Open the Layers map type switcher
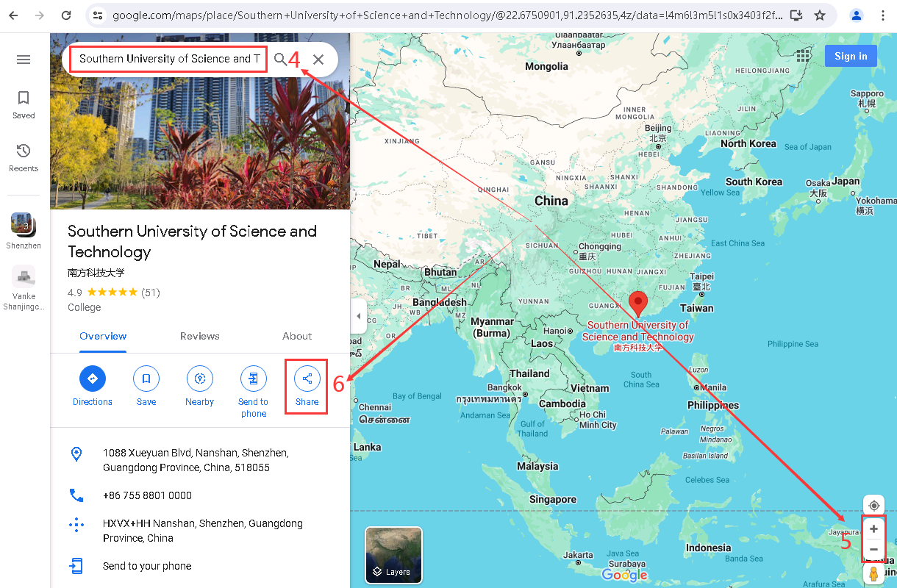Image resolution: width=897 pixels, height=588 pixels. tap(393, 555)
